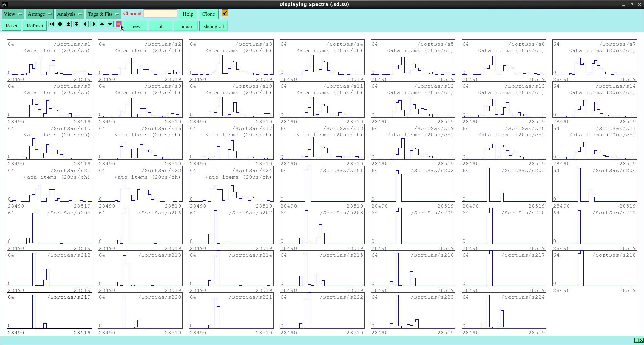
Task: Click the compress-horizontally bowtie icon
Action: tap(52, 24)
